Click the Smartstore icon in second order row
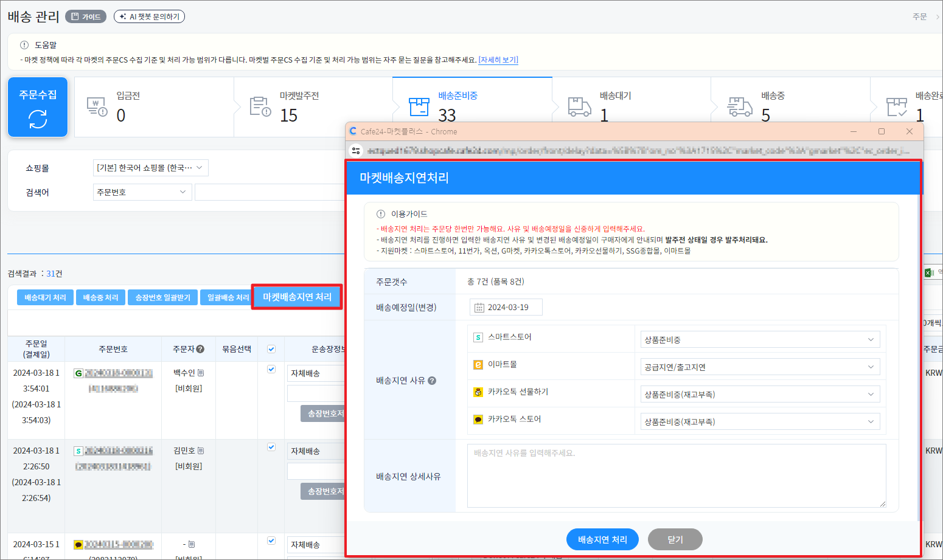 click(78, 451)
